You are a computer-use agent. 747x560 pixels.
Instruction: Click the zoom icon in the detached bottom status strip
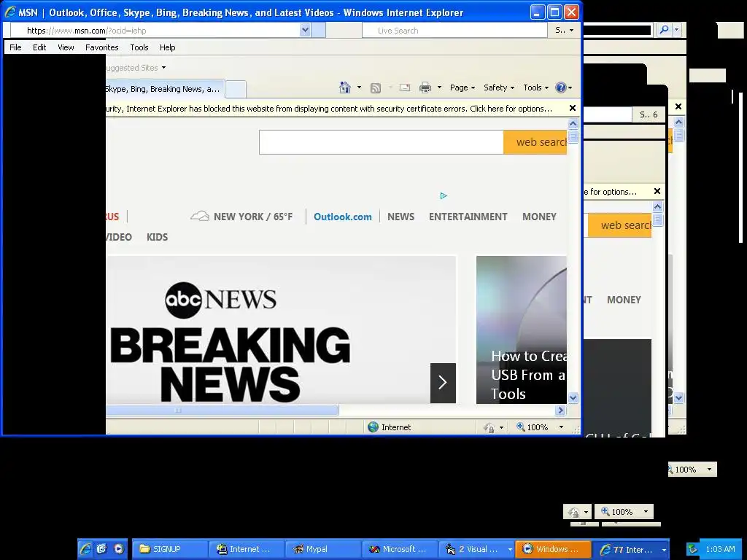tap(605, 511)
